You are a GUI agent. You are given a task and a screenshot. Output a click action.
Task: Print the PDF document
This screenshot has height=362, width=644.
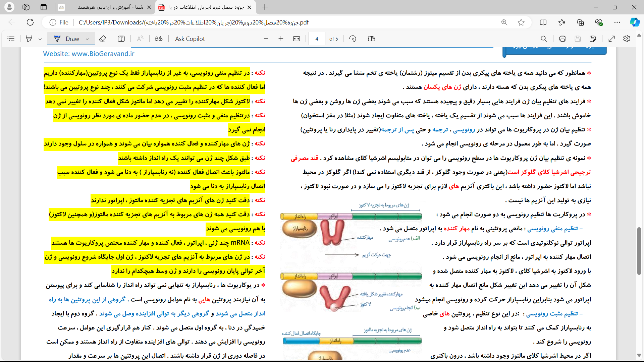tap(562, 39)
